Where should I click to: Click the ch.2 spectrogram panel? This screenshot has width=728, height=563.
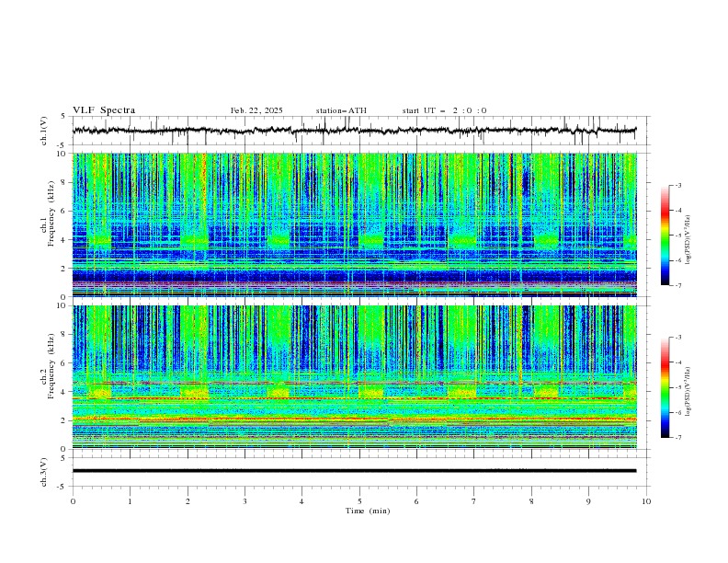(x=355, y=377)
